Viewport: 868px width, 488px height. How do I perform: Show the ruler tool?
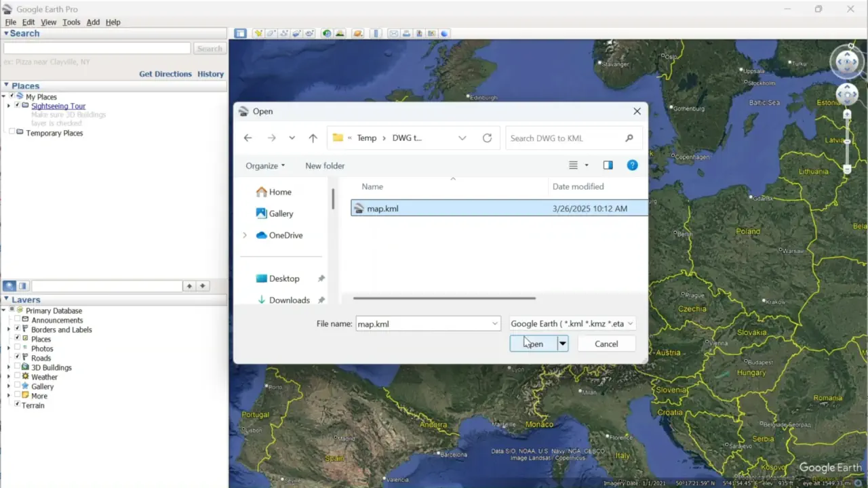coord(376,33)
